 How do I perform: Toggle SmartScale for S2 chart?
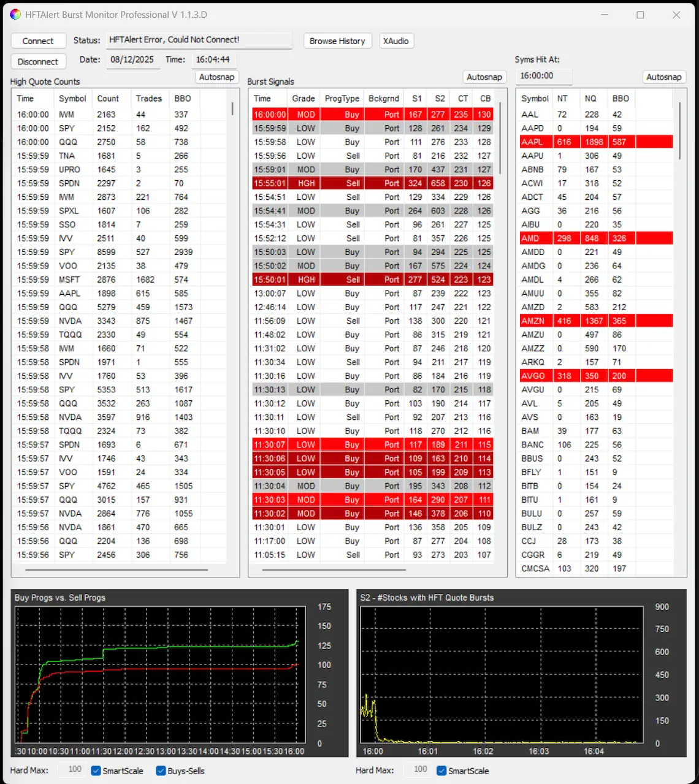click(x=441, y=771)
